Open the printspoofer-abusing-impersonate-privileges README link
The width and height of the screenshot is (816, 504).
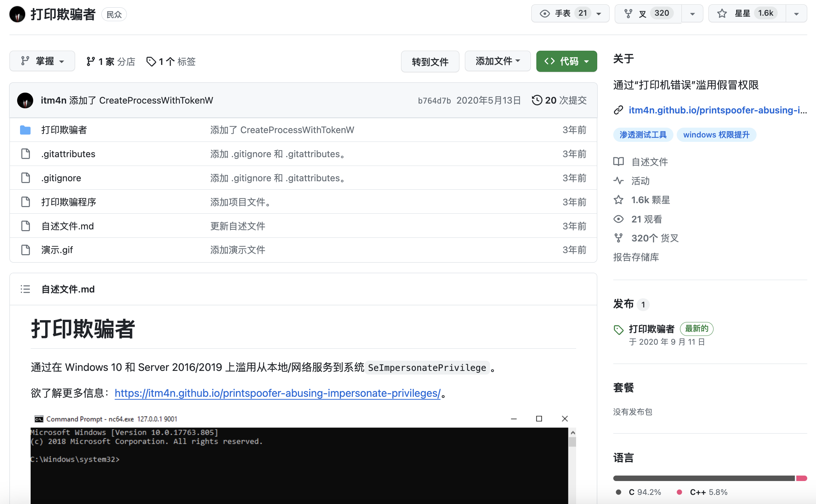tap(277, 393)
